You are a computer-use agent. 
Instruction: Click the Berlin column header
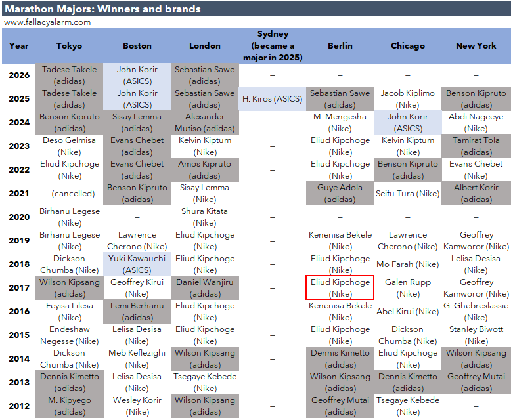point(340,46)
